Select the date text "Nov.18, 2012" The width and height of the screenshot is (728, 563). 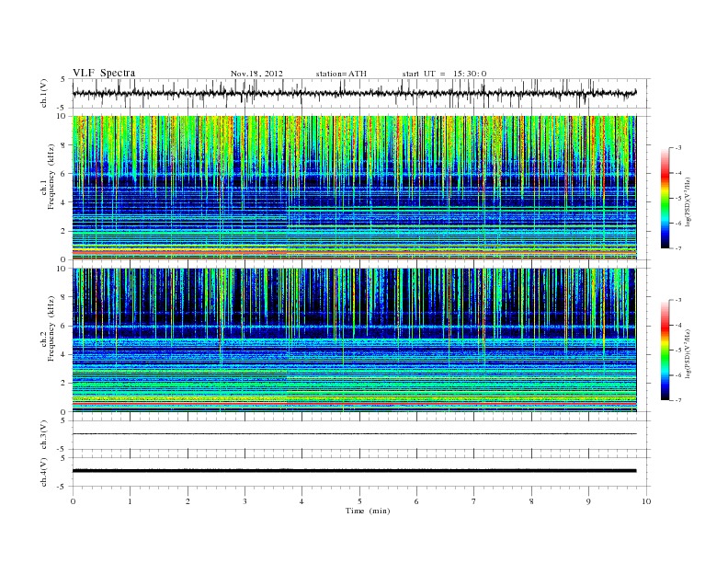click(x=256, y=74)
